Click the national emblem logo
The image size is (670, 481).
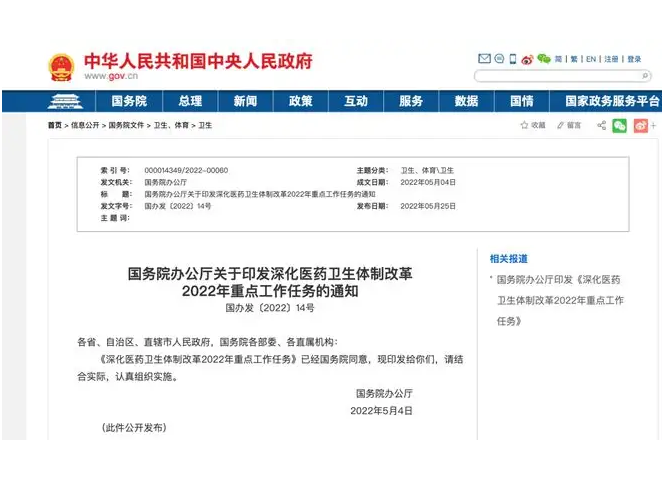point(62,67)
